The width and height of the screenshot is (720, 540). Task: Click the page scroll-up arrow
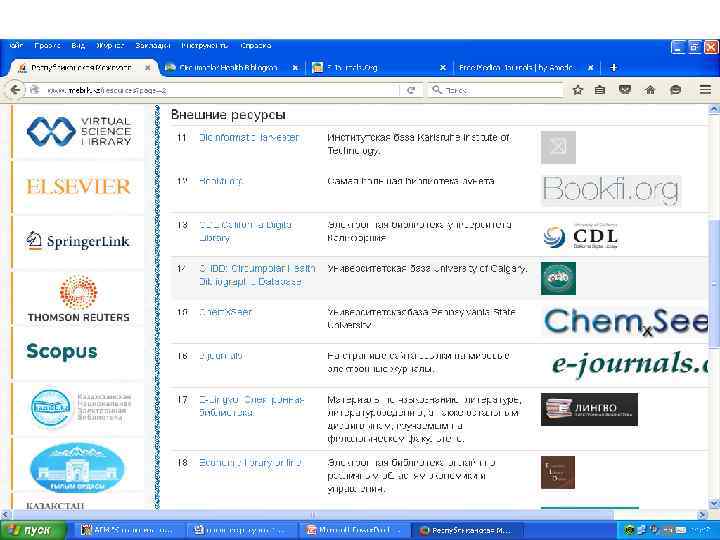[x=714, y=109]
